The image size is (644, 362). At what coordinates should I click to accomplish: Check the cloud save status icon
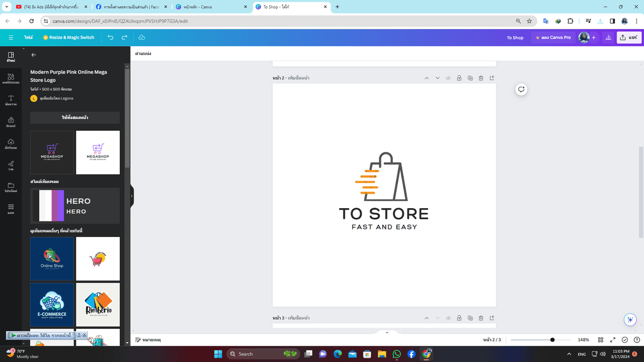point(142,38)
